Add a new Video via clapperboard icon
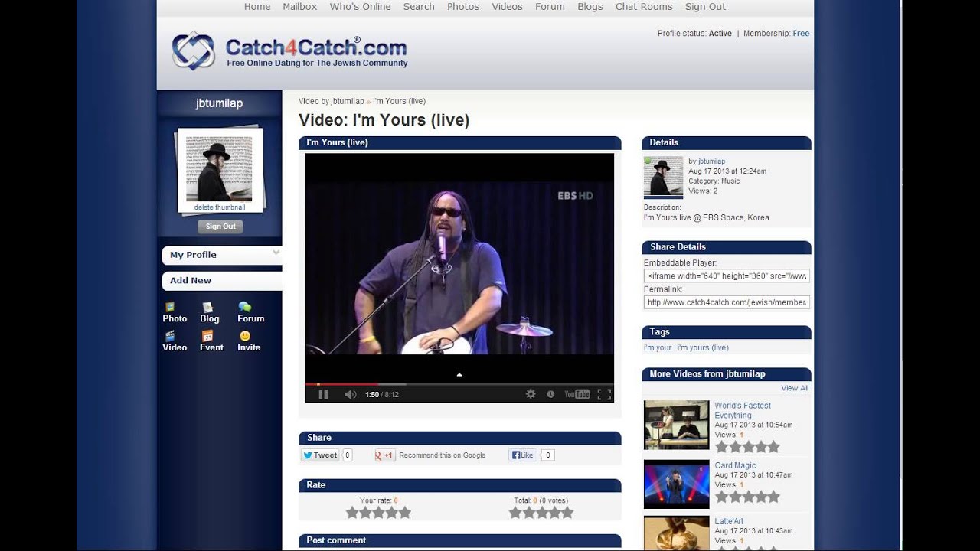This screenshot has height=551, width=980. [x=170, y=336]
